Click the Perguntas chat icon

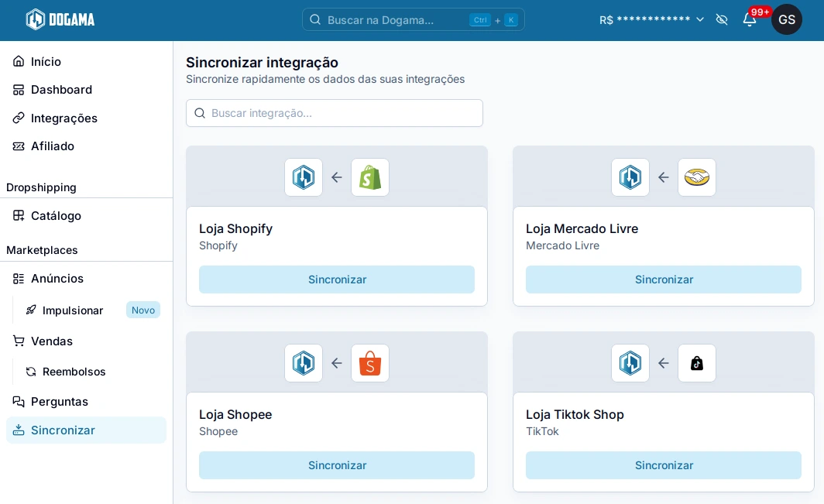tap(19, 402)
